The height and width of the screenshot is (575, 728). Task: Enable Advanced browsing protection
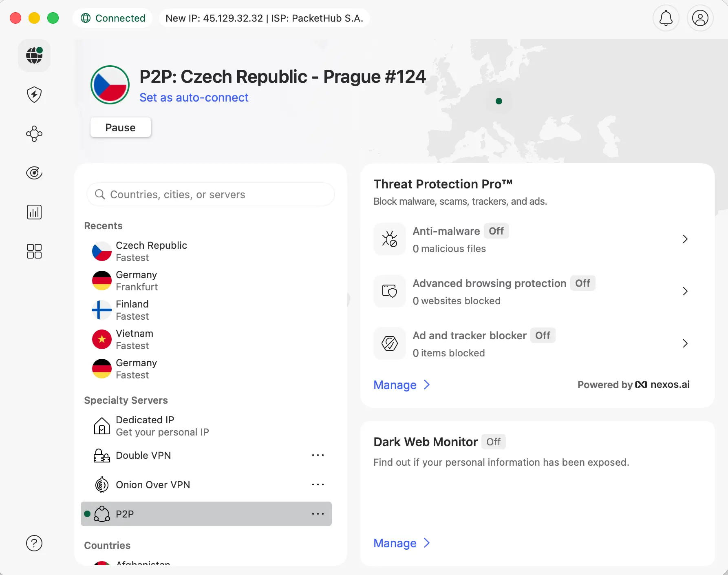(x=582, y=283)
